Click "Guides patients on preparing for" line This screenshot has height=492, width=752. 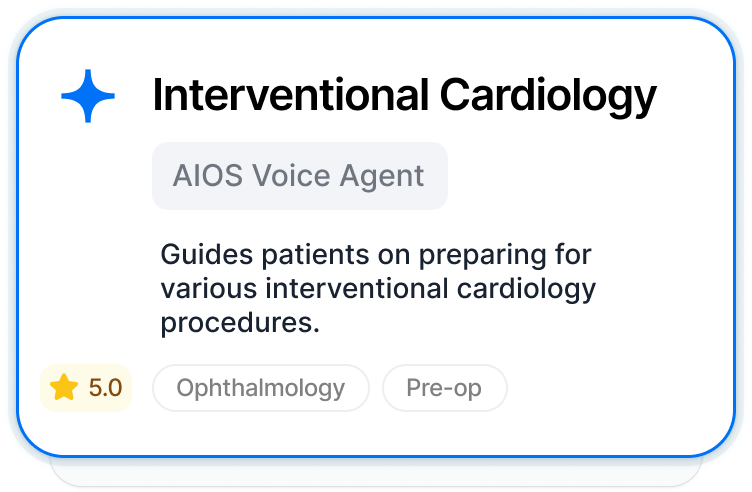point(376,255)
